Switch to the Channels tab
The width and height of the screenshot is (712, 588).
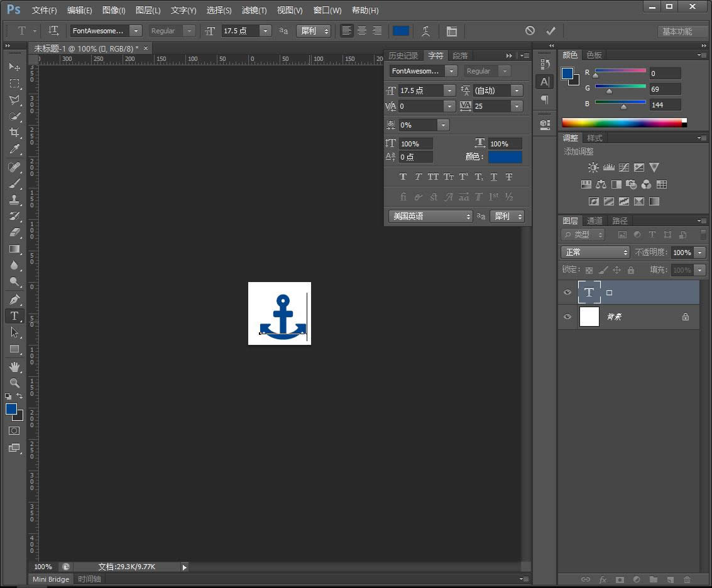tap(594, 220)
